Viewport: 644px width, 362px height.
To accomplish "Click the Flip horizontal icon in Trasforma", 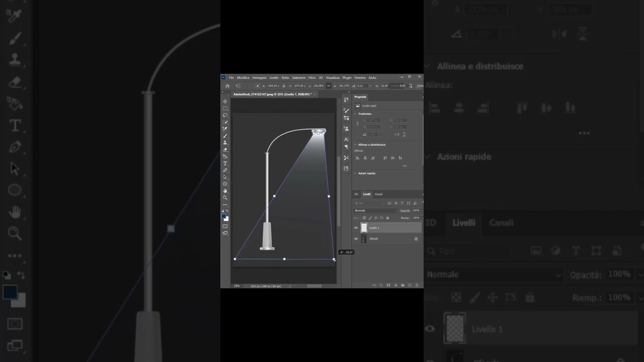I will coord(397,134).
